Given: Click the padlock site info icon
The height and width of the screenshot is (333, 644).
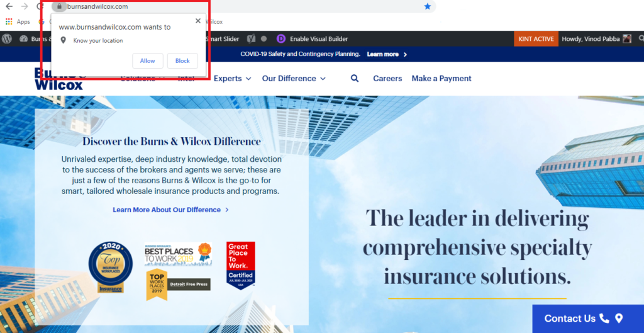Looking at the screenshot, I should pos(59,6).
